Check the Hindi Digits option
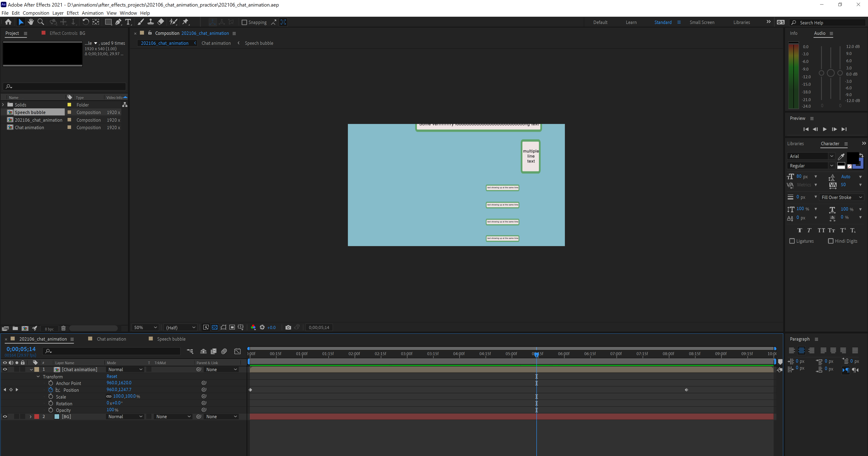This screenshot has height=456, width=868. [x=831, y=241]
